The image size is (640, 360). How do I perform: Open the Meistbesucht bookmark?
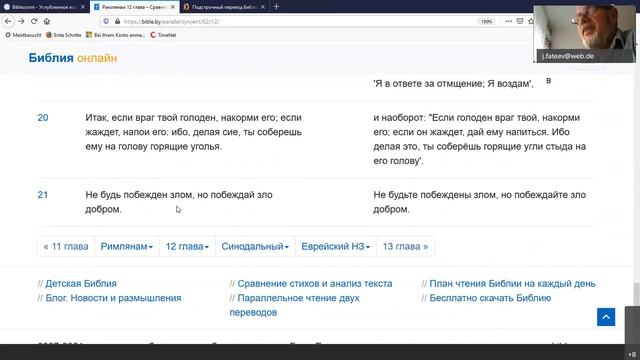click(x=23, y=35)
